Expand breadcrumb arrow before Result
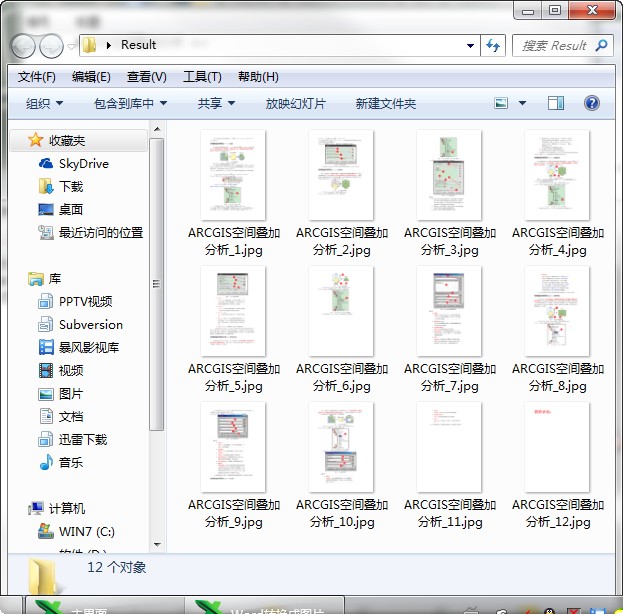 pyautogui.click(x=108, y=45)
